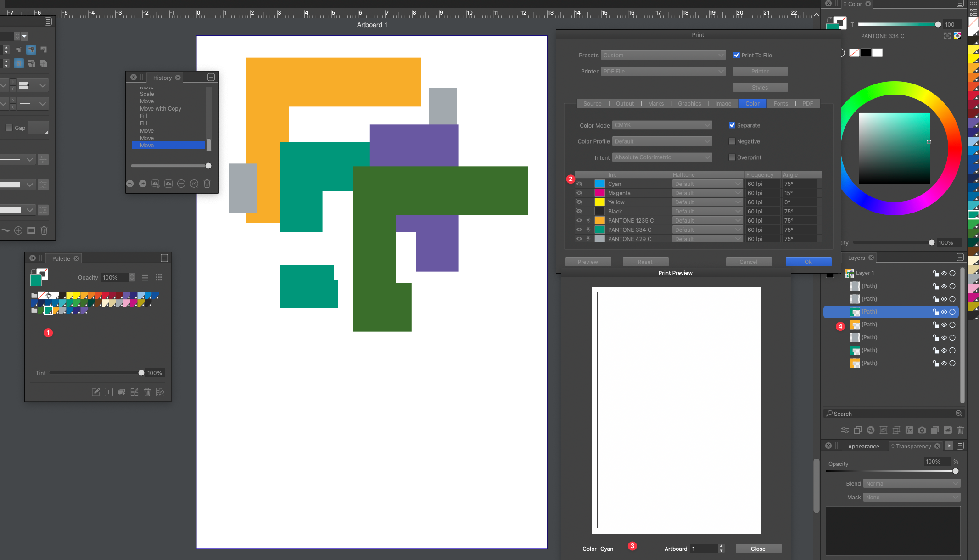Expand the Intent Absolute Colorimetric dropdown

pyautogui.click(x=662, y=157)
